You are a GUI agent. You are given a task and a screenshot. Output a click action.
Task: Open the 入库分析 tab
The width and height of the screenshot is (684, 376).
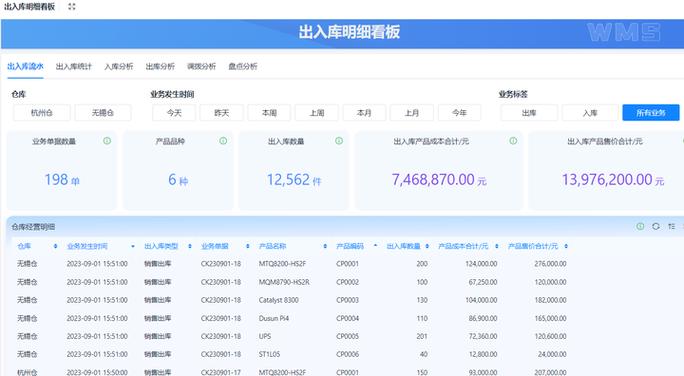(119, 66)
